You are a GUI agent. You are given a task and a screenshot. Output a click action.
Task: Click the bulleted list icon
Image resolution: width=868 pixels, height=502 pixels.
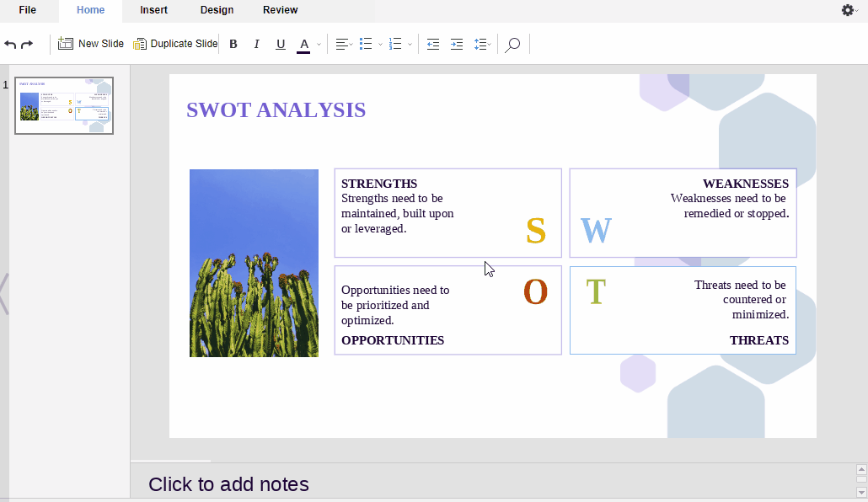point(366,45)
